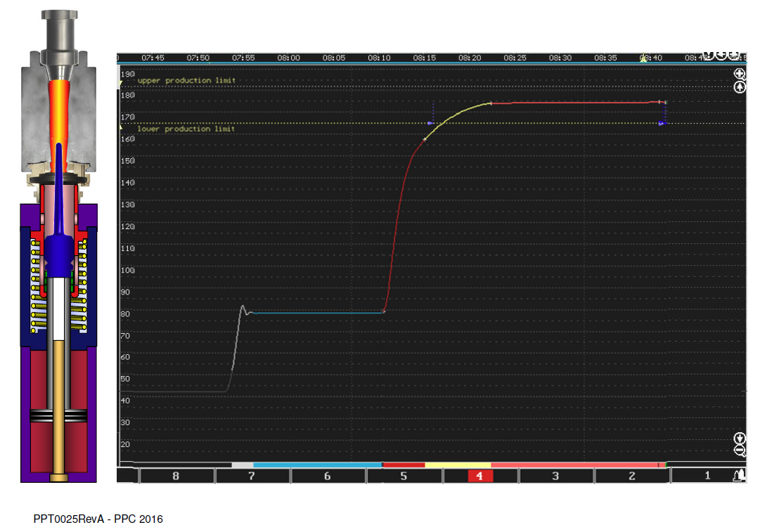Viewport: 760px width, 532px height.
Task: Select zone tab 8
Action: (x=176, y=476)
